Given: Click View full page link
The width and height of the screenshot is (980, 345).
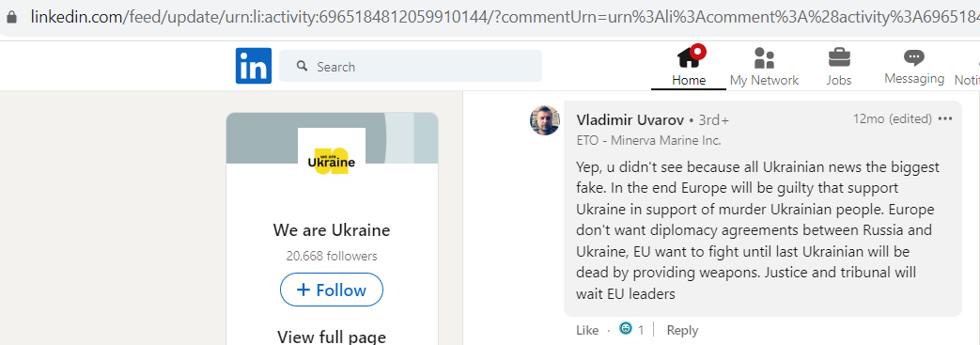Looking at the screenshot, I should pyautogui.click(x=332, y=337).
